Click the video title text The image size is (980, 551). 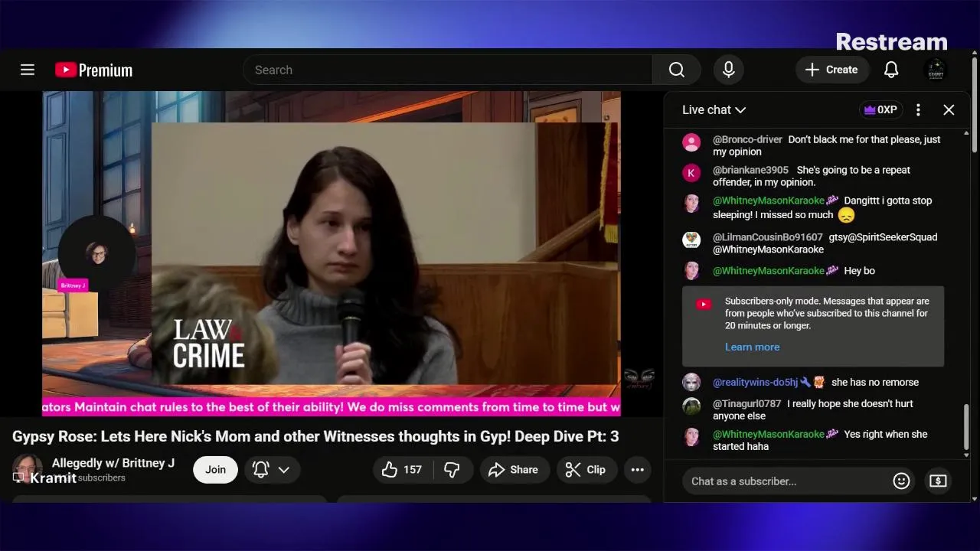(315, 436)
